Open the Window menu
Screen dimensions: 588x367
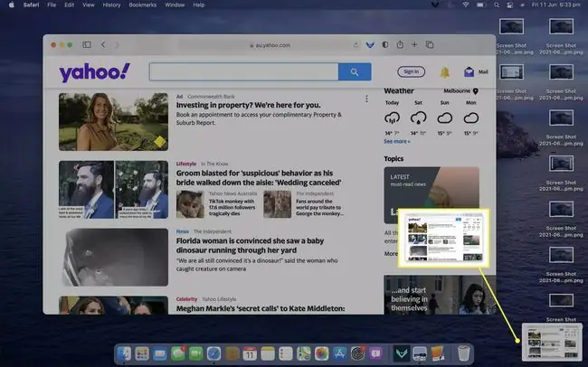175,5
